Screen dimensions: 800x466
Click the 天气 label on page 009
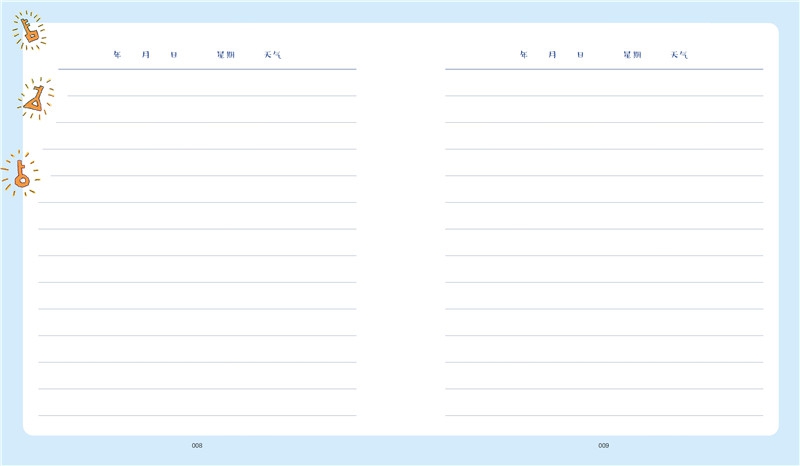679,55
